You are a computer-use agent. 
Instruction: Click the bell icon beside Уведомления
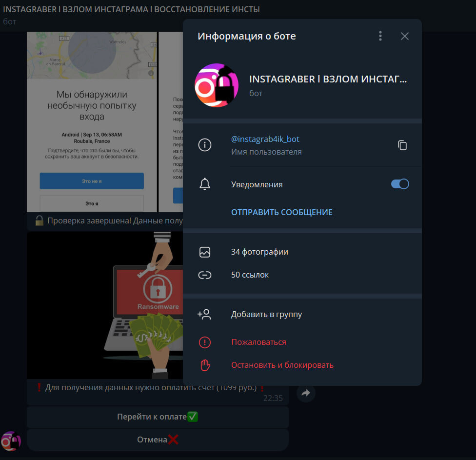204,184
